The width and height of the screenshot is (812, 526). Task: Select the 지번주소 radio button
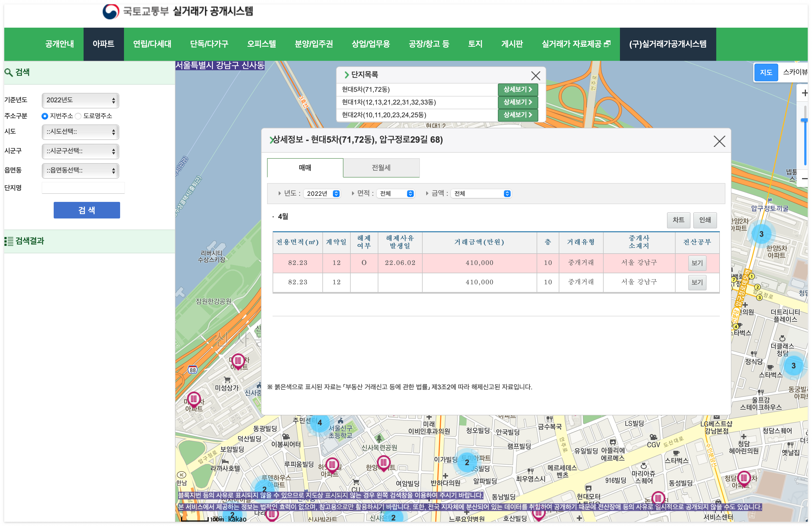pos(45,116)
